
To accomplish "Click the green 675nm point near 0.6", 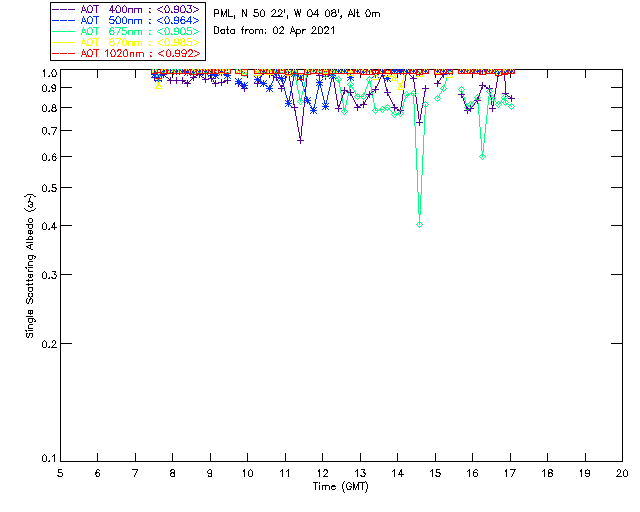I will [x=482, y=156].
